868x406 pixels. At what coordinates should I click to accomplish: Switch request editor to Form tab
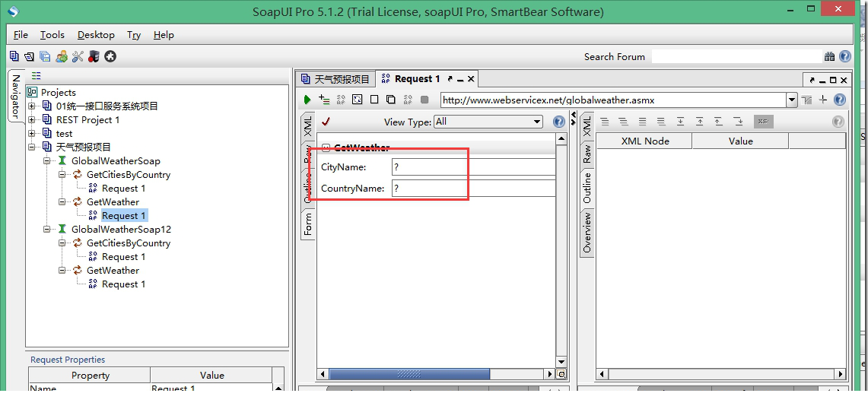tap(308, 224)
